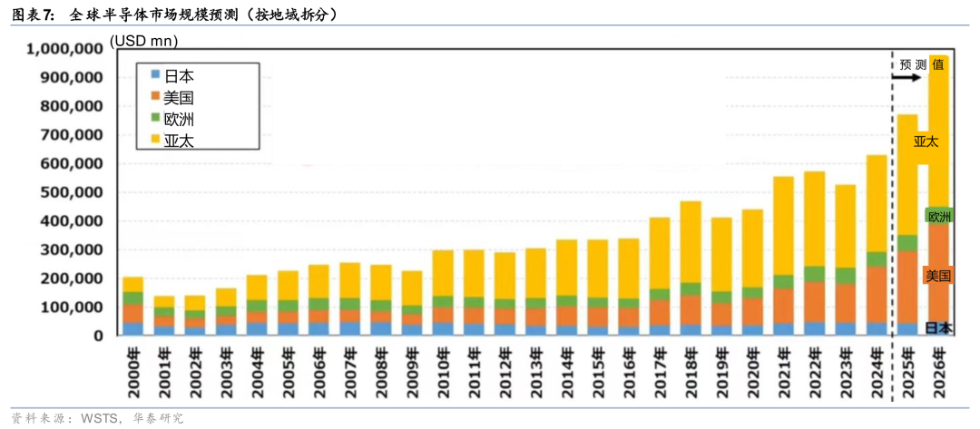Screen dimensions: 980x429
Task: Click the orange 美国 legend swatch
Action: (x=155, y=96)
